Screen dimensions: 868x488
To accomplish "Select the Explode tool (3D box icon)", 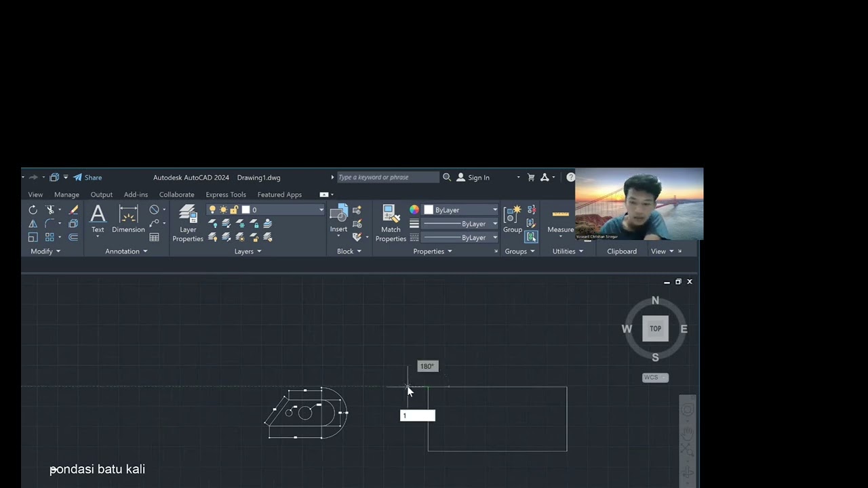I will tap(73, 224).
